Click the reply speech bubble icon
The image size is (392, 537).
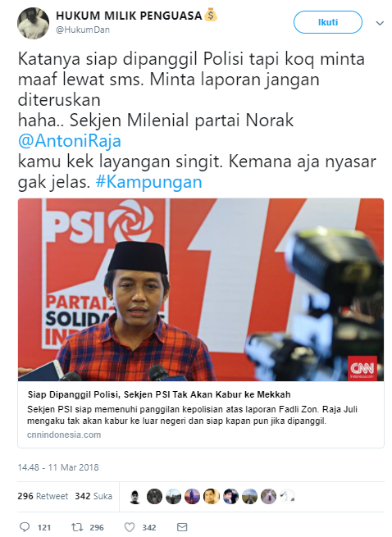(25, 527)
